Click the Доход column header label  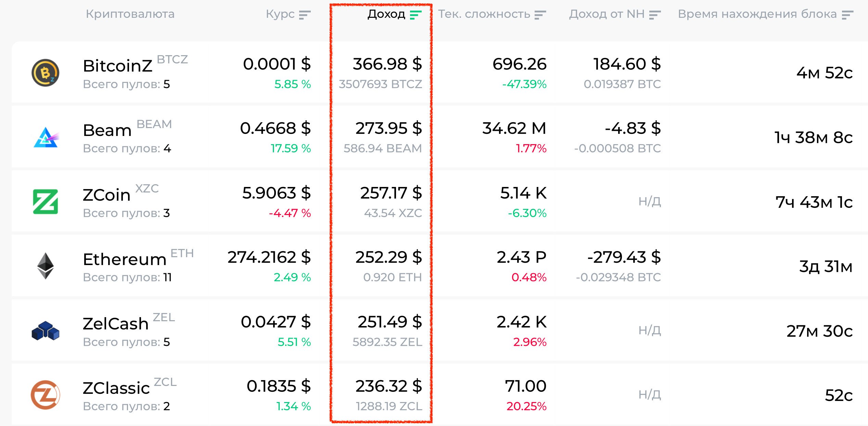pyautogui.click(x=386, y=14)
